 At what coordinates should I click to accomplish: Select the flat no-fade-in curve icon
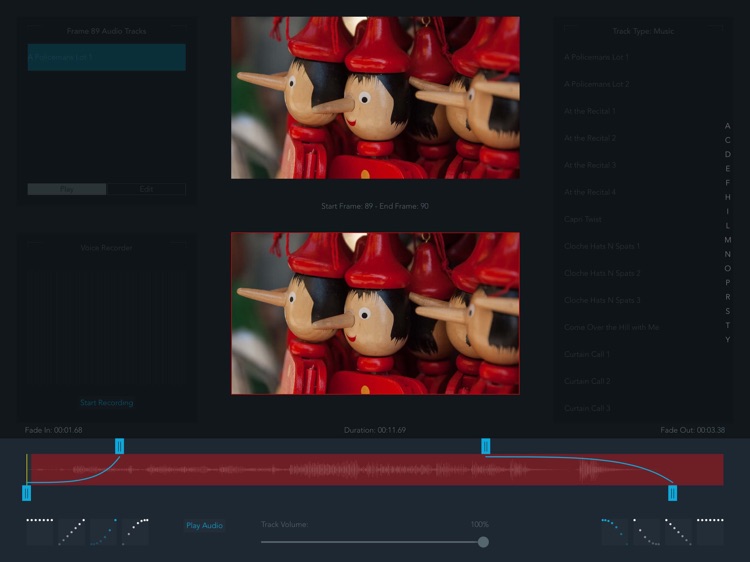(x=40, y=531)
